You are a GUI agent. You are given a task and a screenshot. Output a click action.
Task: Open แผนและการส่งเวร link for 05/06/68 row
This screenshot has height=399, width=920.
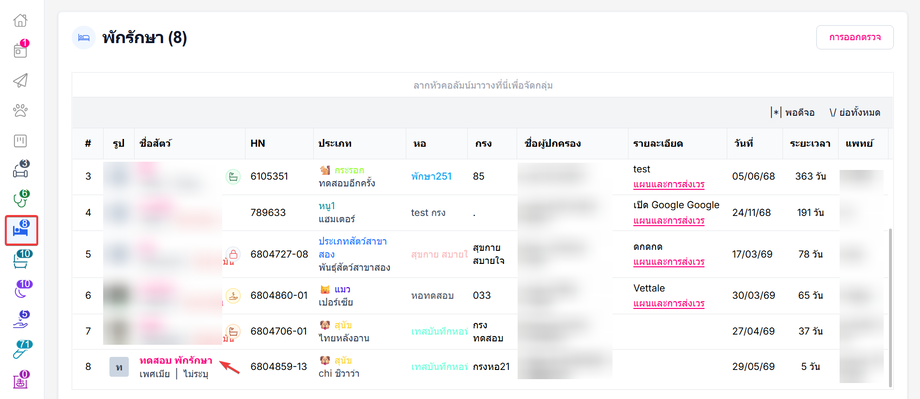tap(669, 184)
